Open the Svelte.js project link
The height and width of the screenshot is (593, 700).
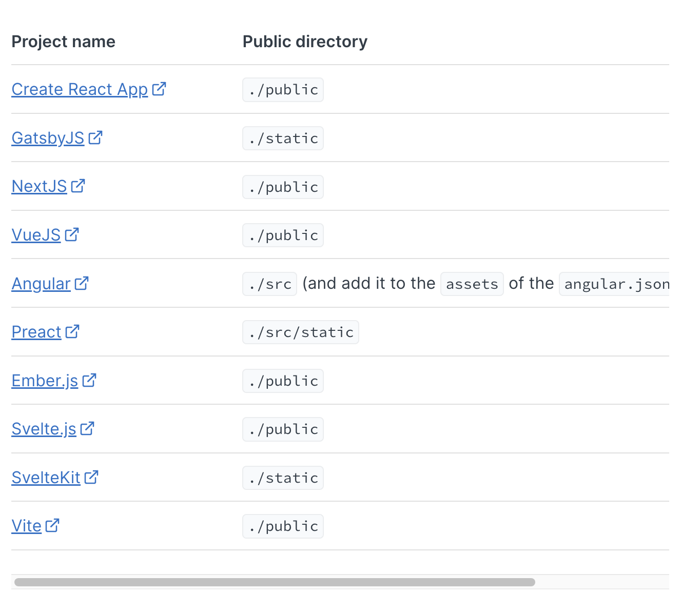(44, 429)
